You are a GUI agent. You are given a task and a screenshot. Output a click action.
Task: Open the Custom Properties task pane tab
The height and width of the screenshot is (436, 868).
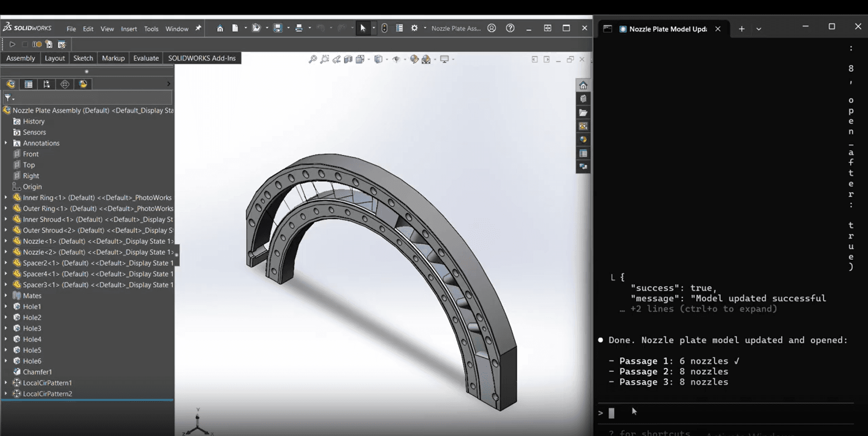[x=583, y=153]
